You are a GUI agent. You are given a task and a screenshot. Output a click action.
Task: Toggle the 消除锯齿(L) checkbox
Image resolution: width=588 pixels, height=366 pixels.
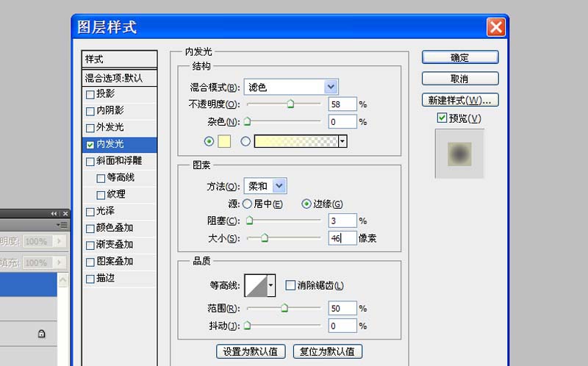[290, 285]
